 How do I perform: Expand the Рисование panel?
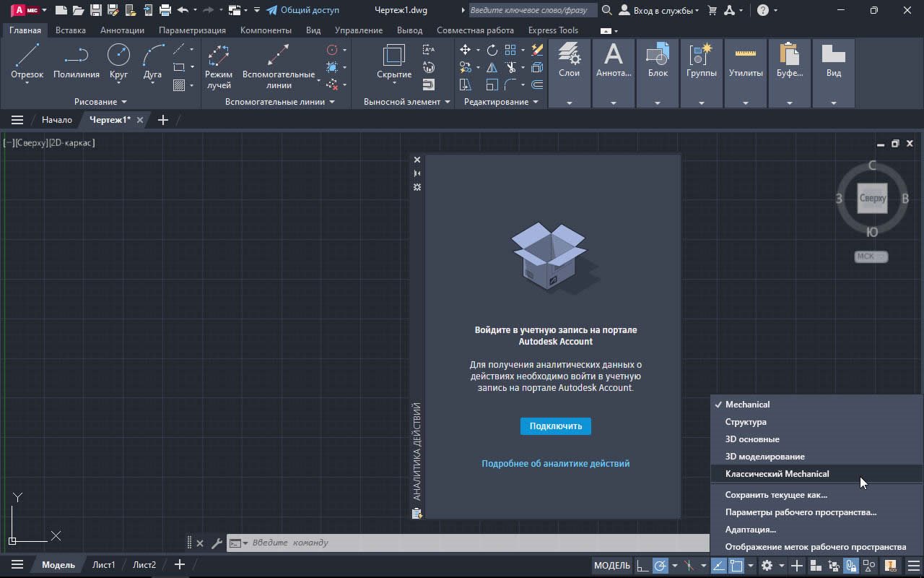click(x=100, y=102)
